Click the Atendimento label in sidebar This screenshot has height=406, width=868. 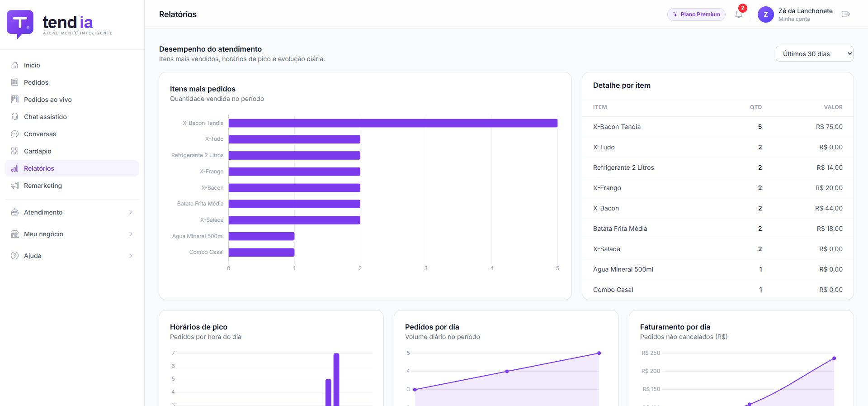click(43, 212)
